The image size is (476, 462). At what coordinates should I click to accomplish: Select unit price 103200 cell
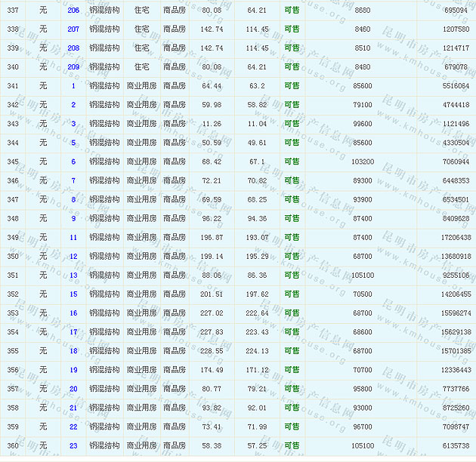(x=363, y=162)
